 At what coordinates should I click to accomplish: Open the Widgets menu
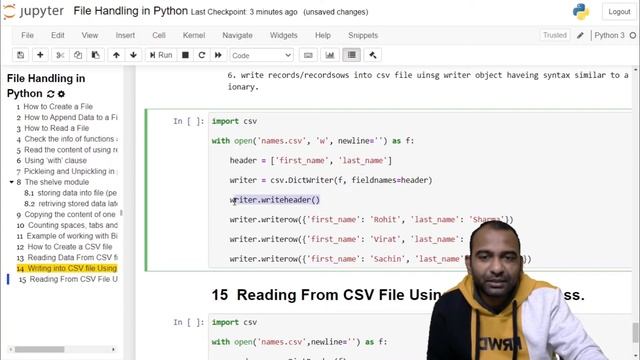click(x=284, y=36)
